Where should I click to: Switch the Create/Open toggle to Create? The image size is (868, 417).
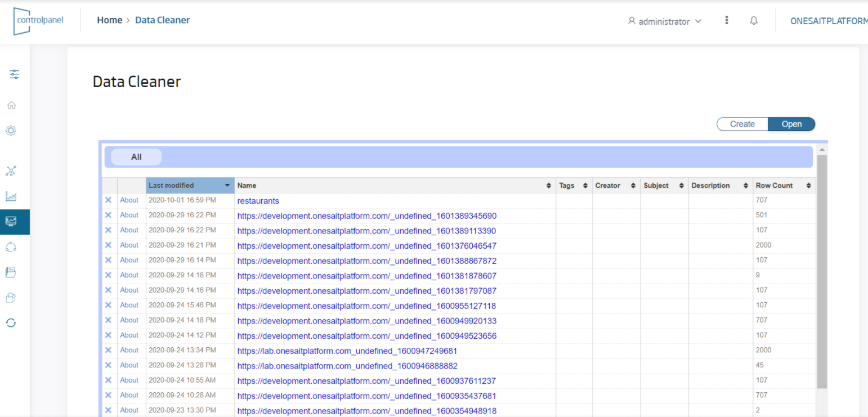tap(742, 124)
